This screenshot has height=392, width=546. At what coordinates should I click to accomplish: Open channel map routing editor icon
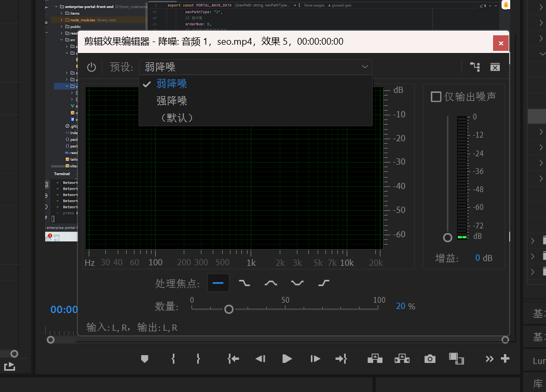475,67
